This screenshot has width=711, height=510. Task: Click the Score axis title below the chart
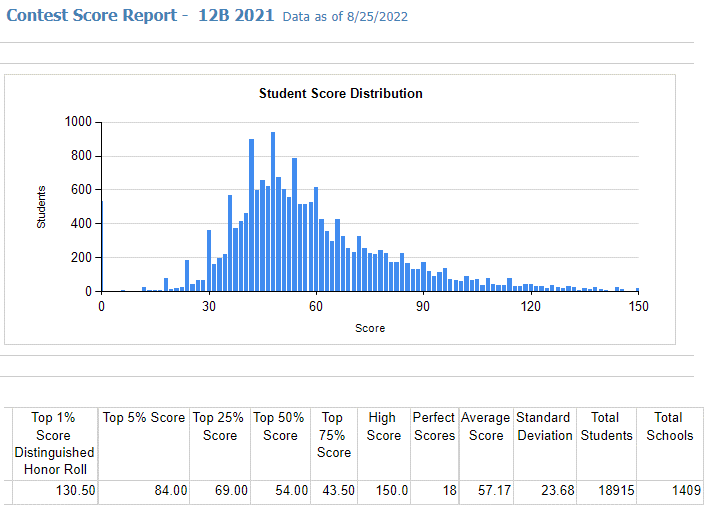coord(369,328)
